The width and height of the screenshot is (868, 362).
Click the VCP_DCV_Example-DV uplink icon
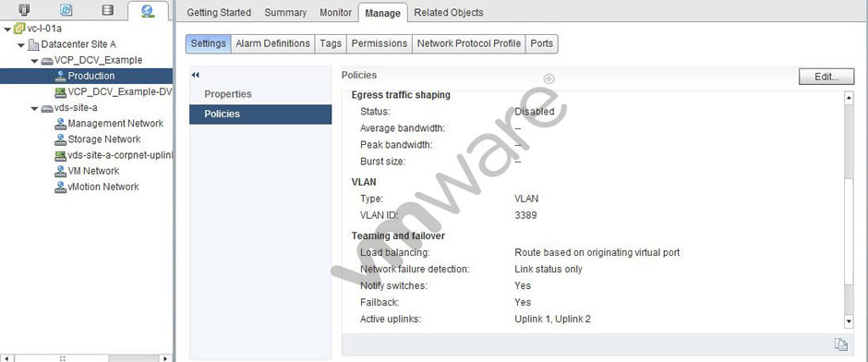tap(60, 91)
